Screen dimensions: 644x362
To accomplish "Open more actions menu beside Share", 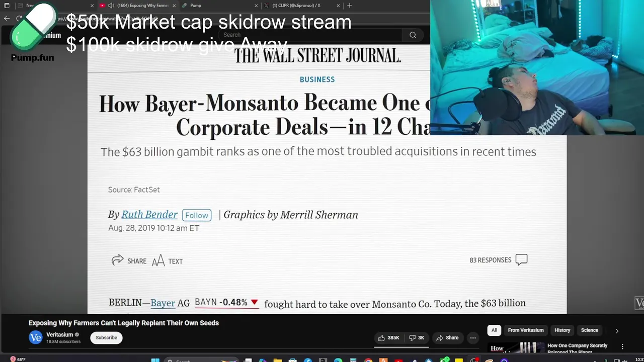I will (x=473, y=338).
